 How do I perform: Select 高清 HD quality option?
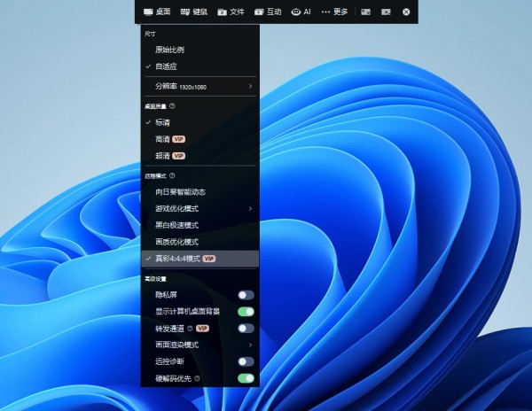point(200,139)
